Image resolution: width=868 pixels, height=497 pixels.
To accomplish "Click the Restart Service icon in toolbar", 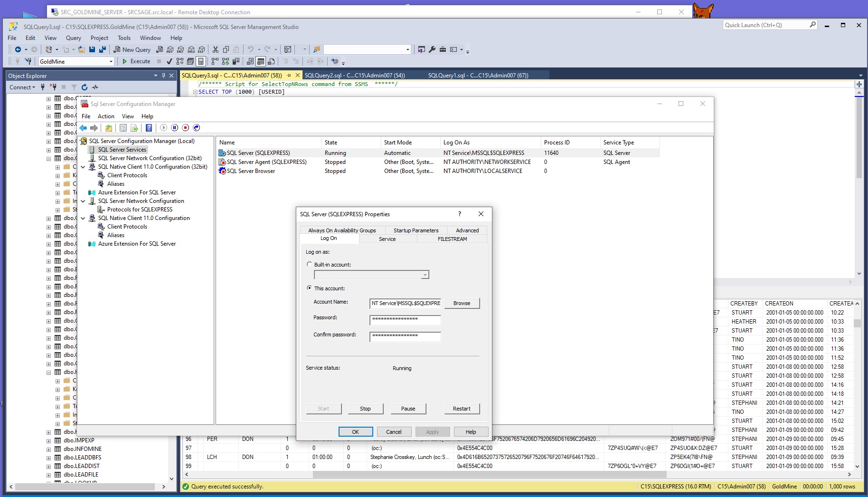I will point(197,128).
